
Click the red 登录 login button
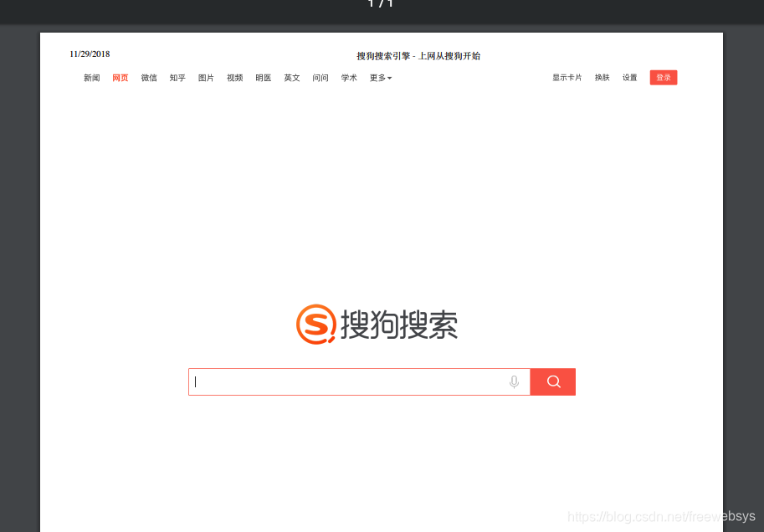click(664, 78)
